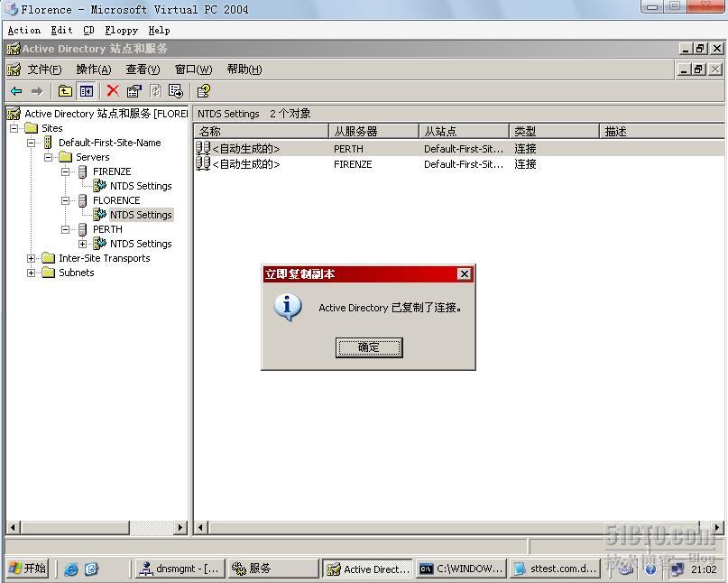The height and width of the screenshot is (583, 728).
Task: Open Help from the toolbar icon
Action: [203, 91]
